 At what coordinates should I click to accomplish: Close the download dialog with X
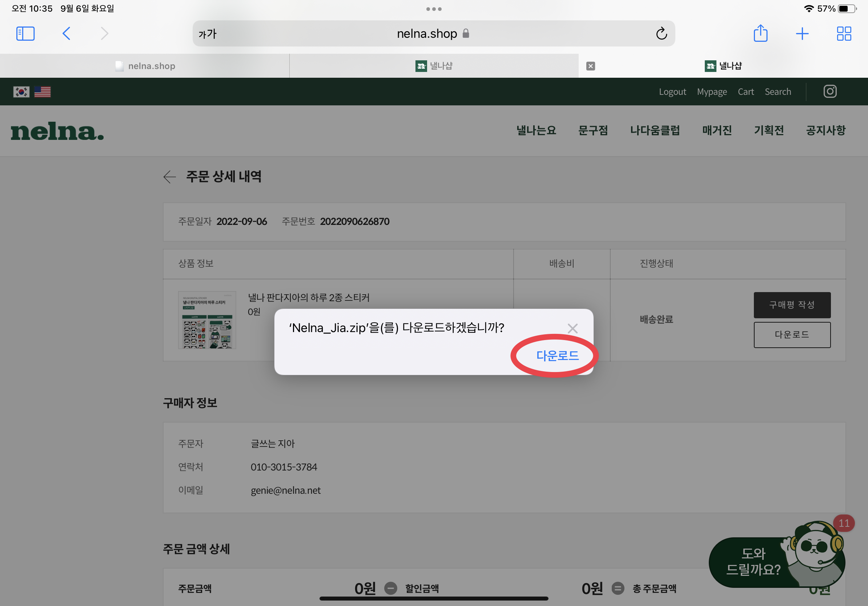pos(572,328)
